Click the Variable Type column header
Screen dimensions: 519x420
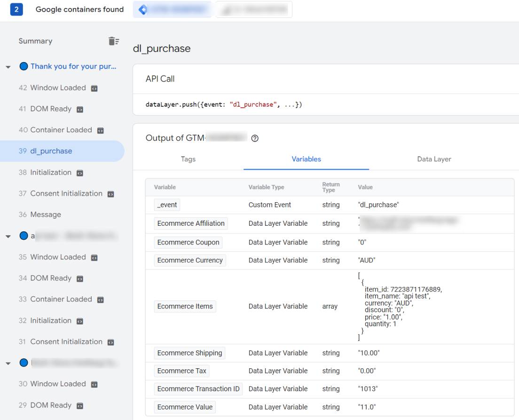point(267,188)
